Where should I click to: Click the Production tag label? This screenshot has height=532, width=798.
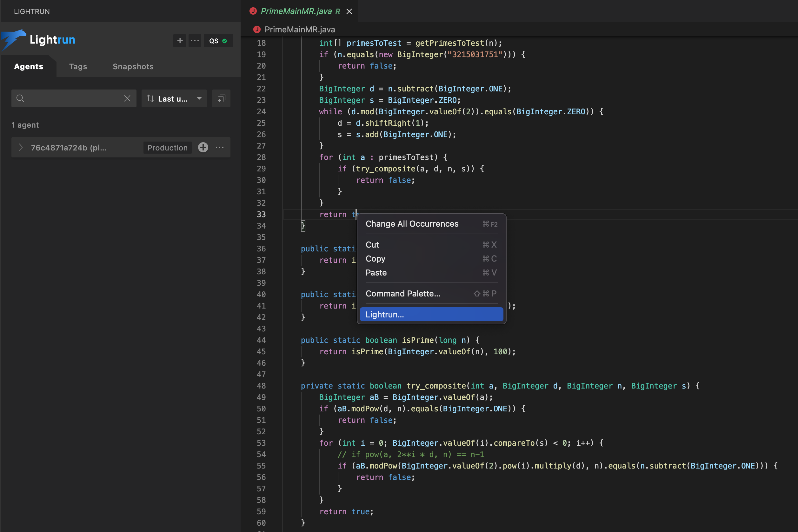pyautogui.click(x=167, y=148)
